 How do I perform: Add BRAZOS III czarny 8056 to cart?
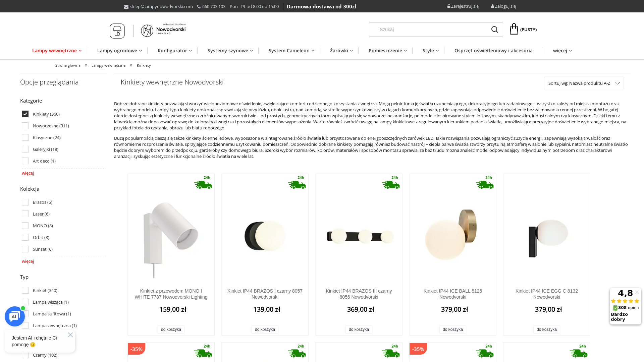click(359, 329)
